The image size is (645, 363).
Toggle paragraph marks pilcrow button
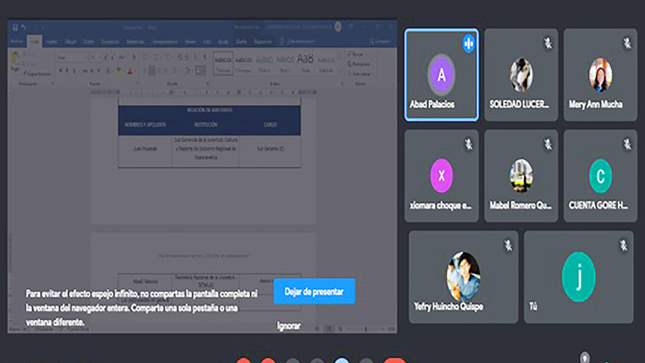pyautogui.click(x=204, y=58)
